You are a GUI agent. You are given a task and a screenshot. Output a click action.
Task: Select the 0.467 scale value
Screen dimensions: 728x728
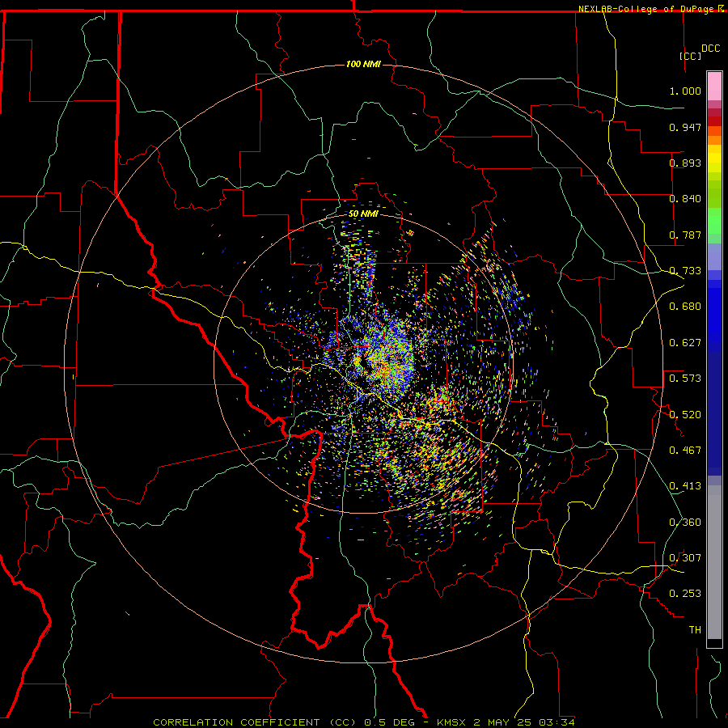pyautogui.click(x=685, y=451)
